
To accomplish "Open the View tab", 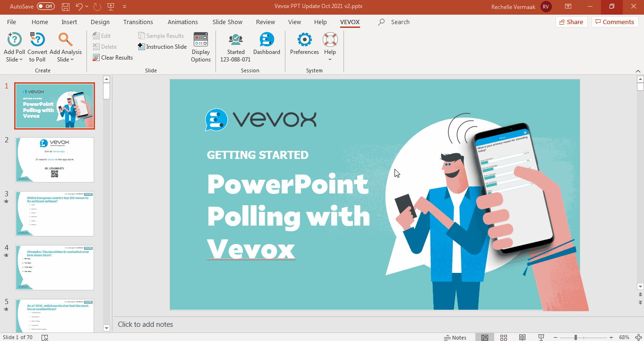I will point(294,22).
